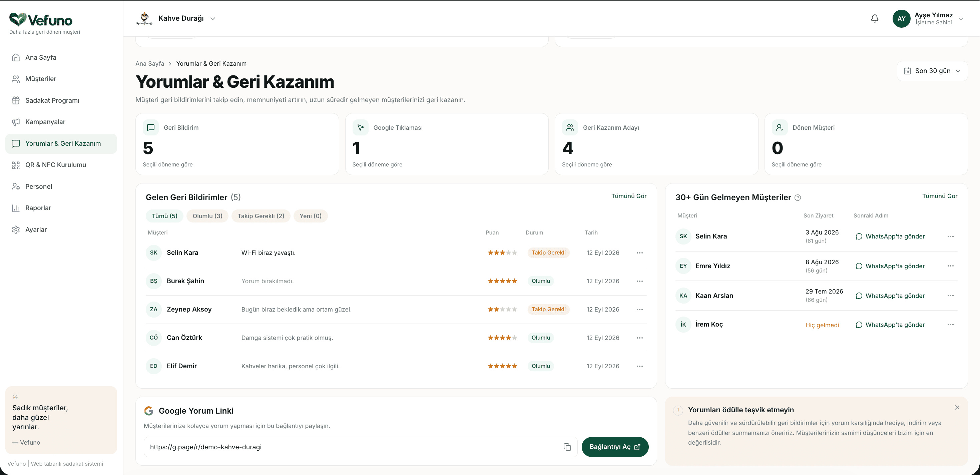Open the Kahve Durağı business switcher
The image size is (980, 475).
pos(176,18)
